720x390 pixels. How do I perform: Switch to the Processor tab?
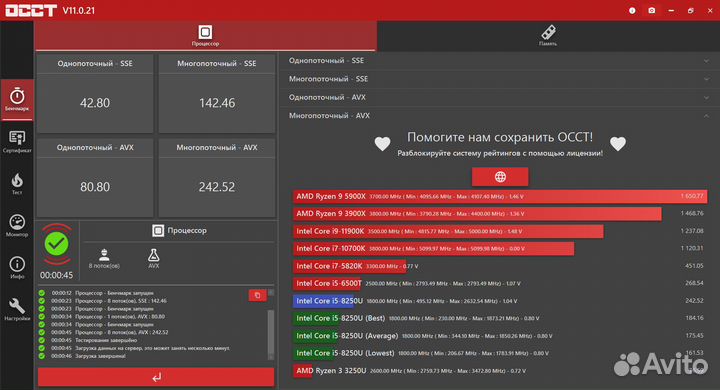click(x=205, y=35)
